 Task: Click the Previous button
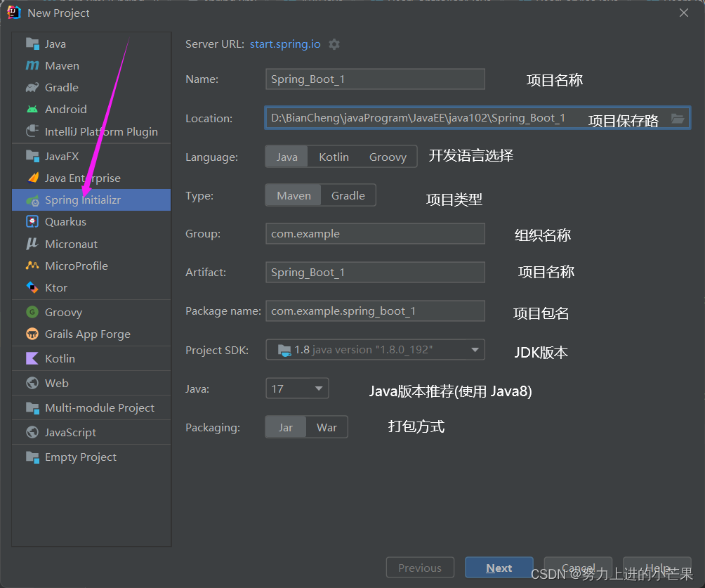(420, 568)
